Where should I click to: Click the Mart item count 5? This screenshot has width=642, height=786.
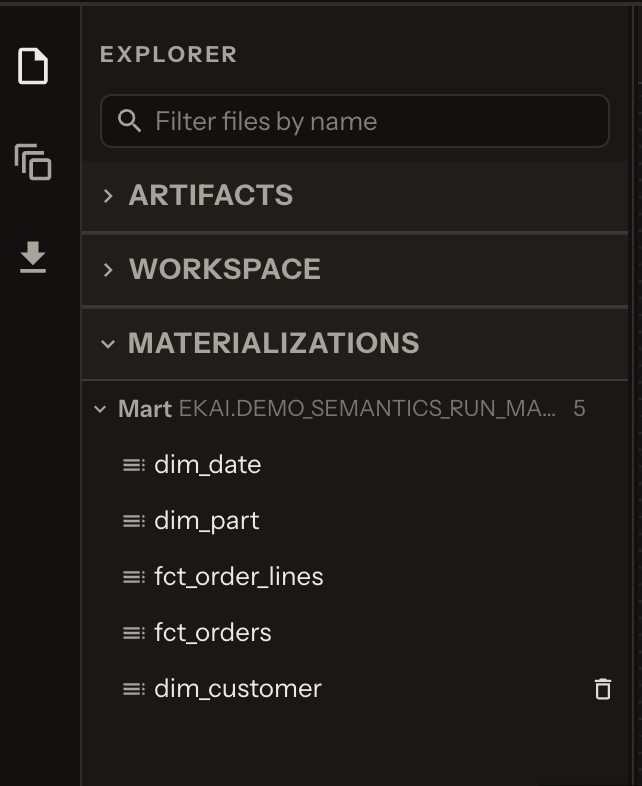click(579, 409)
